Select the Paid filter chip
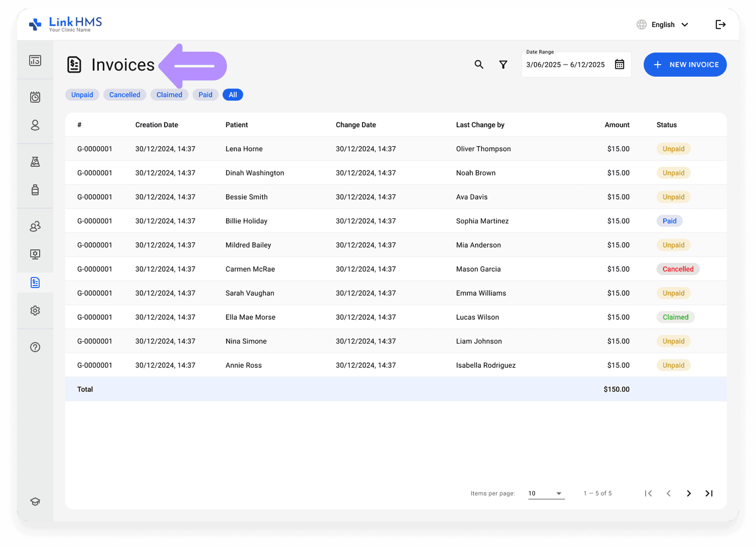 (205, 94)
